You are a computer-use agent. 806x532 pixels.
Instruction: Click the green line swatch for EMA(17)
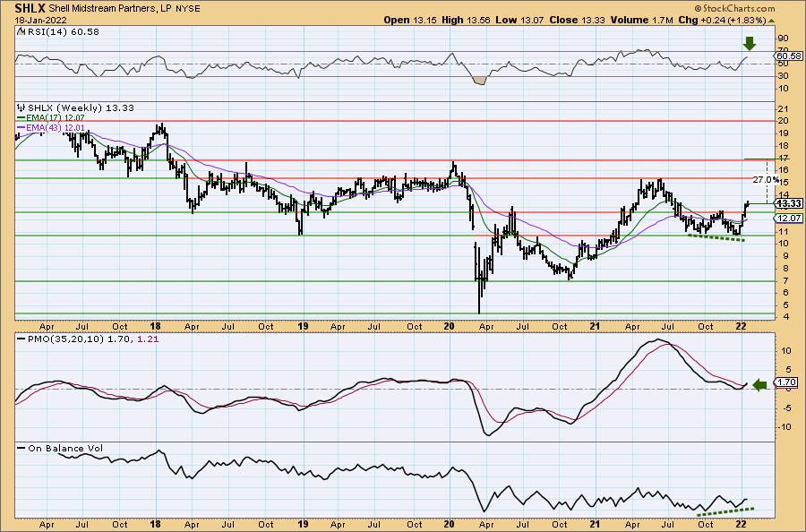tap(21, 117)
